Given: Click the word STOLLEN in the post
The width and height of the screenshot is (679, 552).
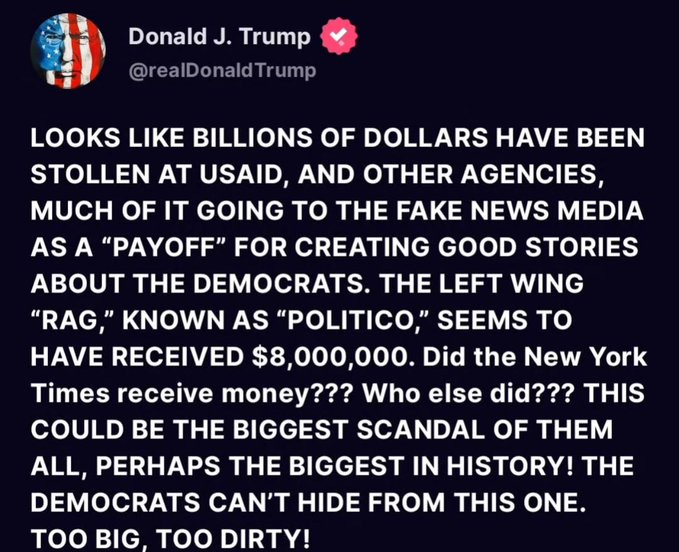Looking at the screenshot, I should click(x=90, y=174).
